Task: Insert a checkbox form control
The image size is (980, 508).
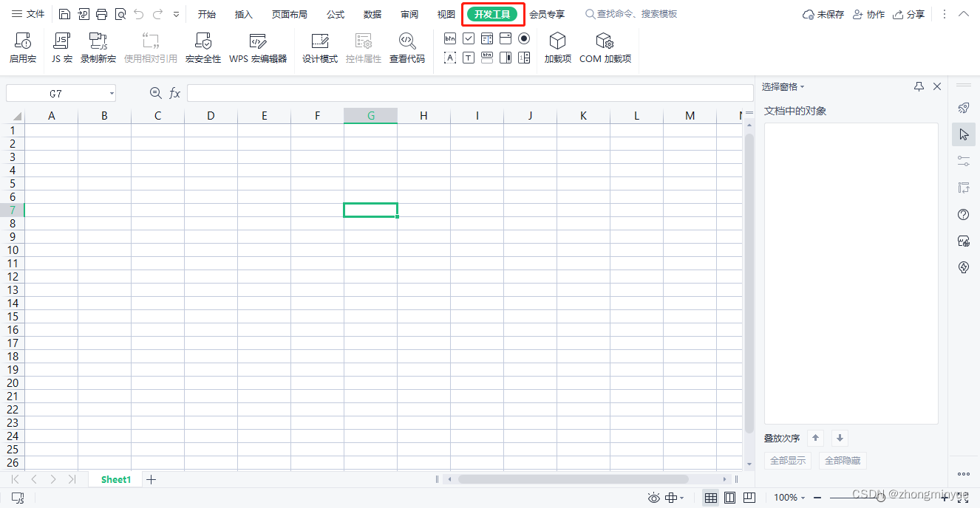Action: pos(469,38)
